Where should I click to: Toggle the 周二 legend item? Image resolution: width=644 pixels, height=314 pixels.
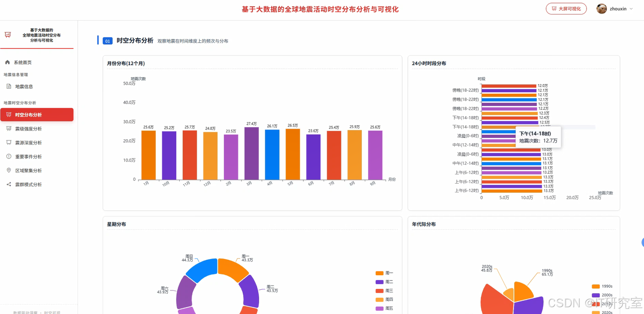coord(384,282)
